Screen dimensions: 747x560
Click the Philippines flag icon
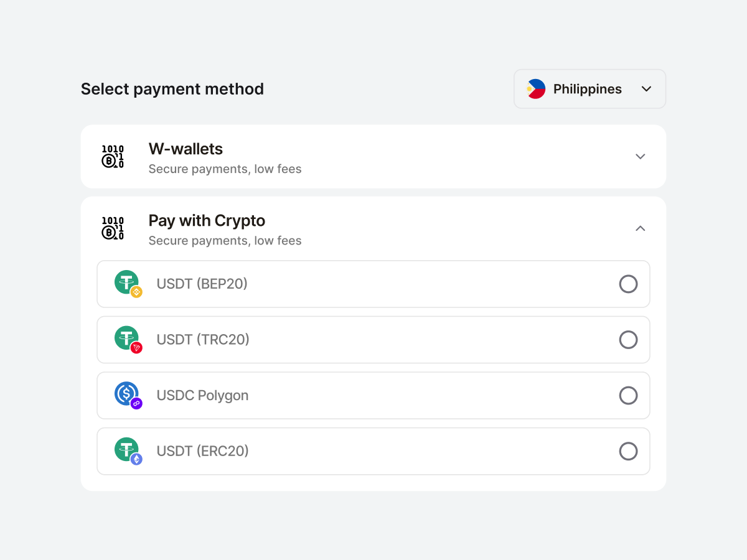(x=536, y=88)
